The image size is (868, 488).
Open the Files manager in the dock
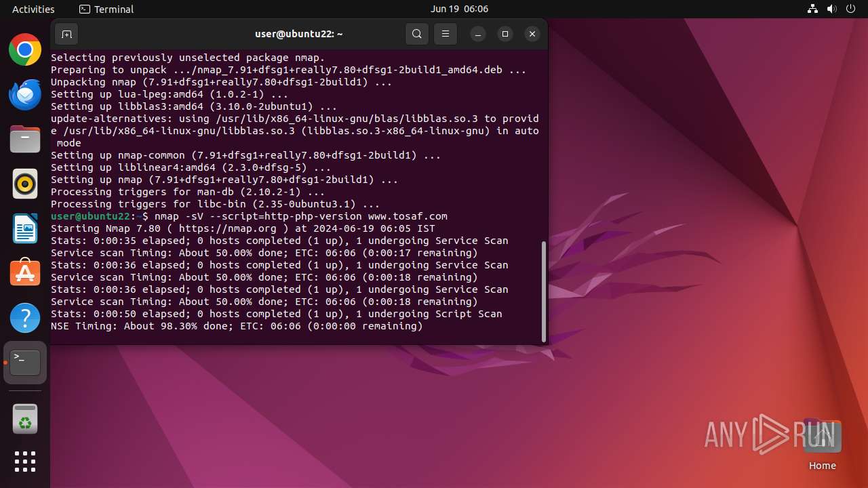pos(25,139)
